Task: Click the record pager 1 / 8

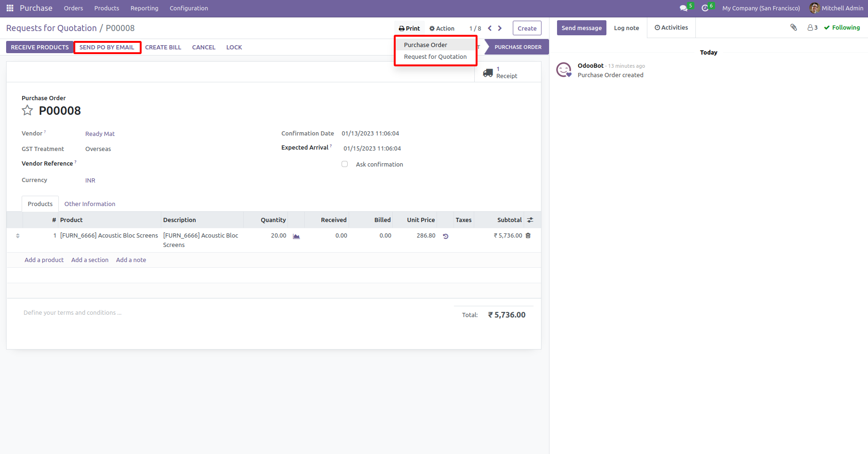Action: (475, 28)
